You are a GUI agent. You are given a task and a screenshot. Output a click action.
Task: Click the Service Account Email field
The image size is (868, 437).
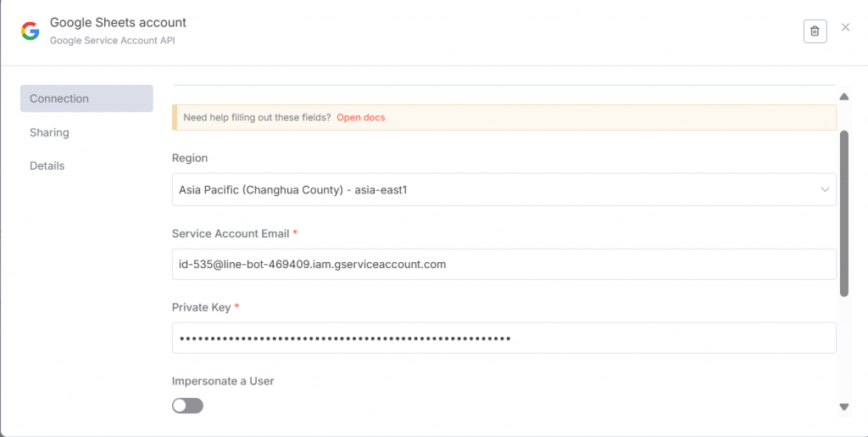point(504,264)
